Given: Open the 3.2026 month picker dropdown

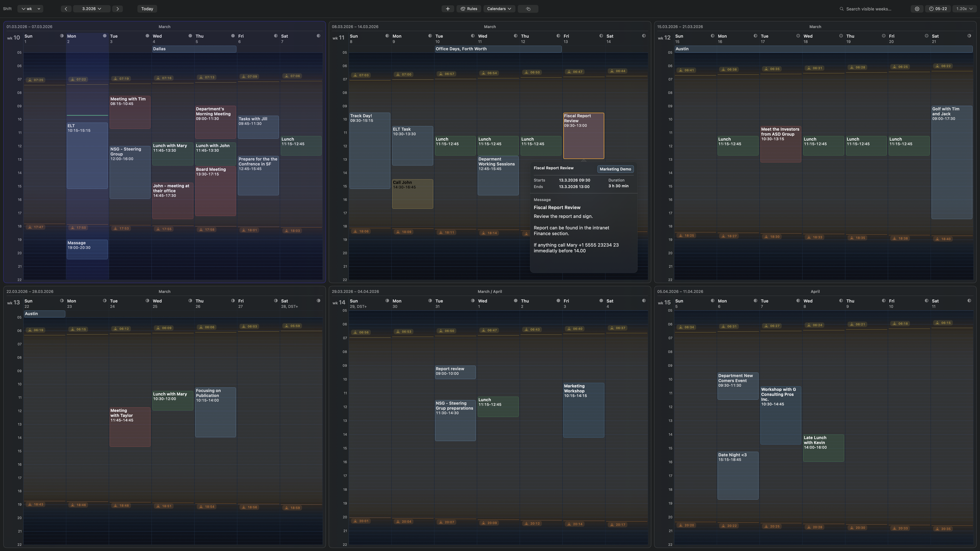Looking at the screenshot, I should click(91, 9).
